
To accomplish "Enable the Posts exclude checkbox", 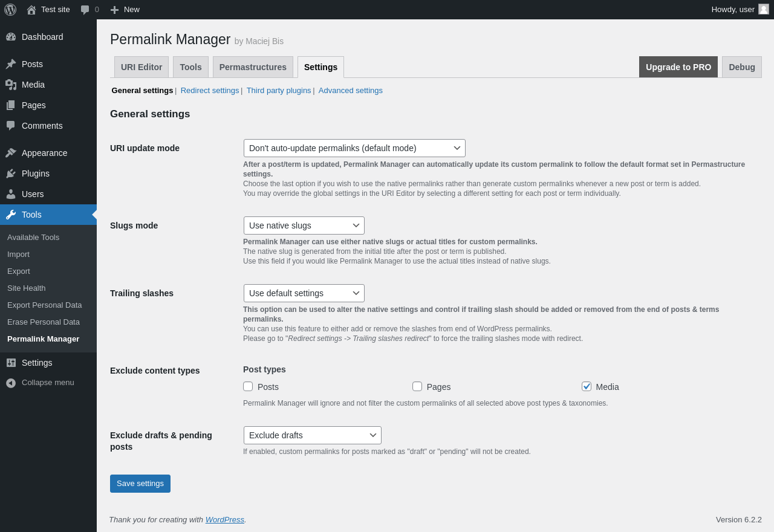I will 248,386.
